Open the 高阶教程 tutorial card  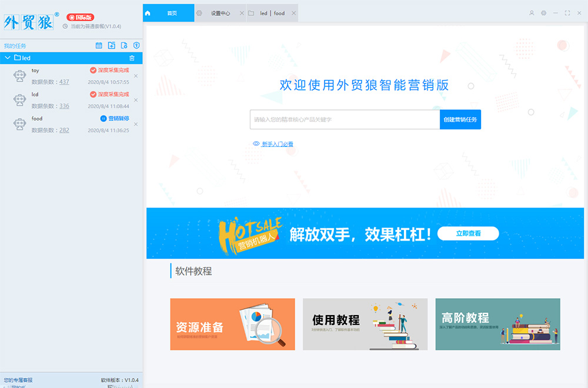click(498, 325)
